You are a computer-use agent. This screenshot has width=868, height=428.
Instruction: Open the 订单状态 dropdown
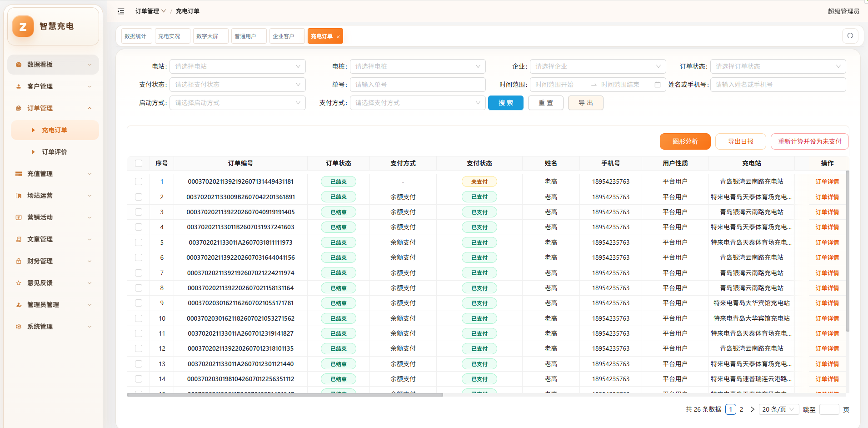(x=778, y=66)
